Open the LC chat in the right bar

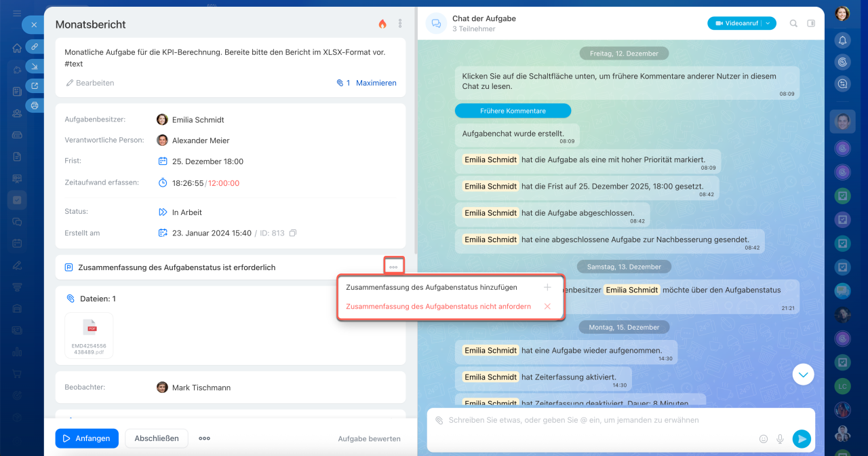pyautogui.click(x=842, y=385)
